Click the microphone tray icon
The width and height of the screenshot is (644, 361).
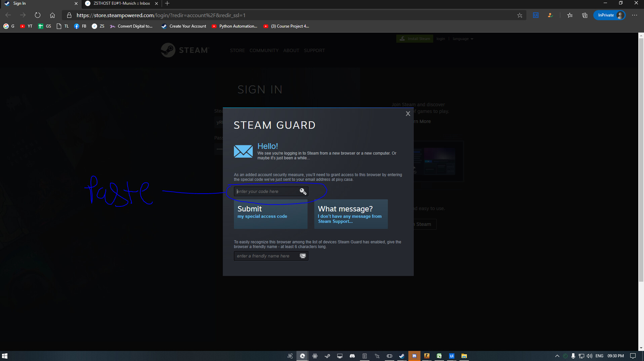tap(573, 356)
